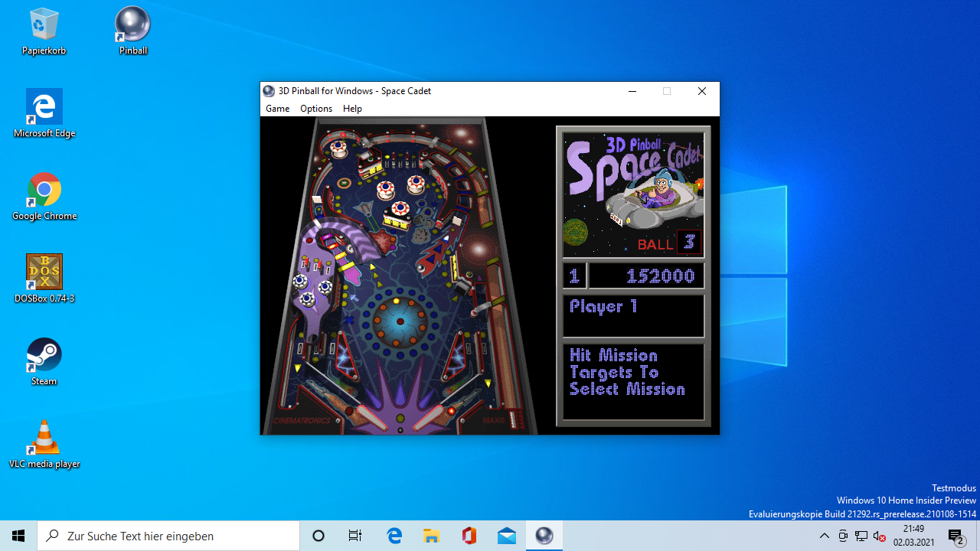The image size is (980, 551).
Task: Select the Papierkorb desktop icon
Action: coord(44,31)
